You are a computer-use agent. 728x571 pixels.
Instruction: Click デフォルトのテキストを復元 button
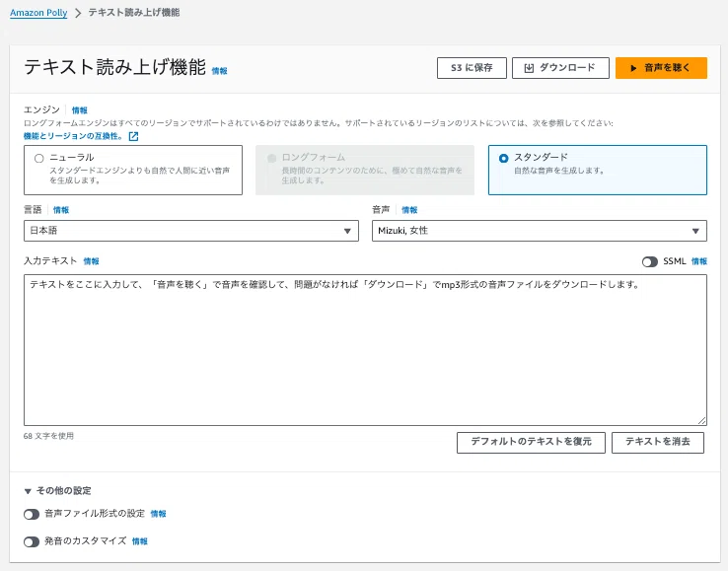pyautogui.click(x=531, y=443)
